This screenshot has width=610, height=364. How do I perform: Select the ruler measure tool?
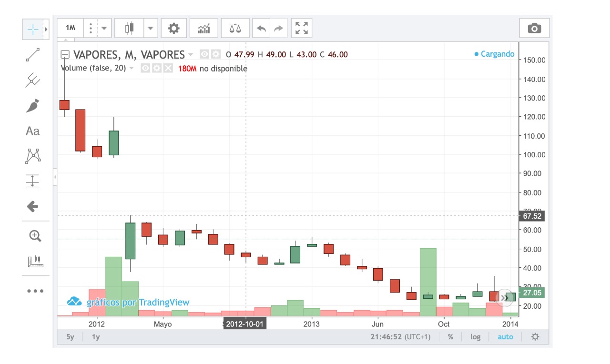click(x=35, y=261)
